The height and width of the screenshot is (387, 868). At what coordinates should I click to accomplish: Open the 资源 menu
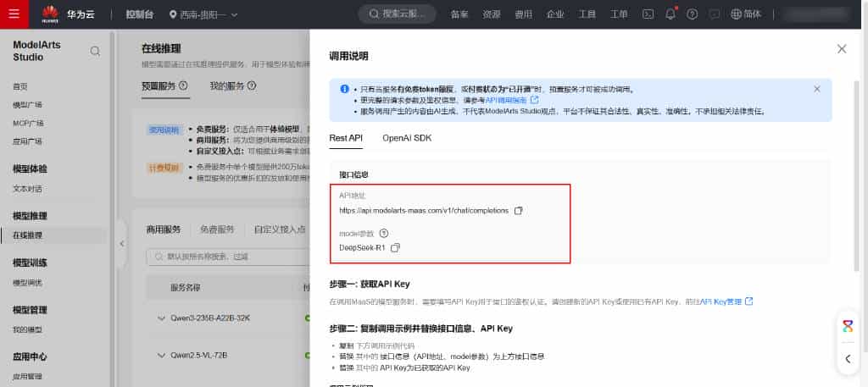491,15
